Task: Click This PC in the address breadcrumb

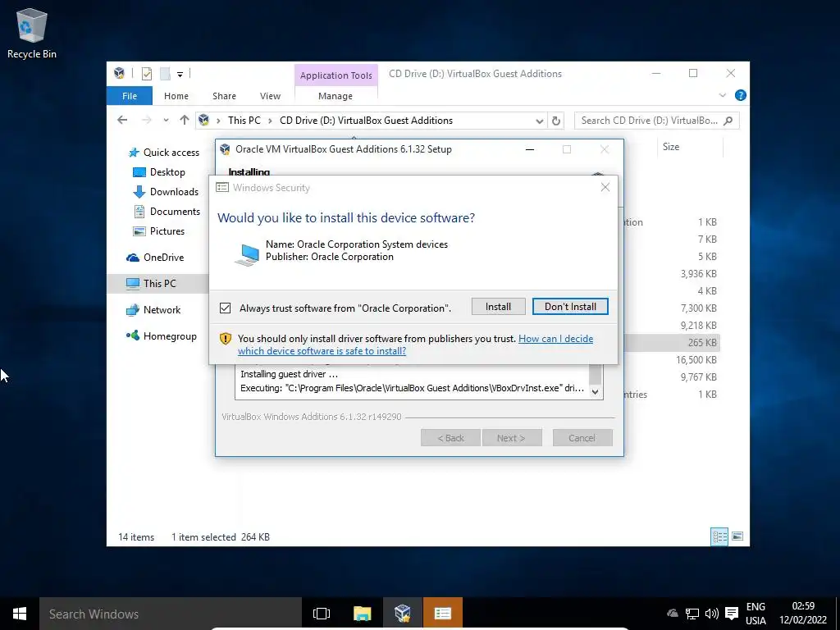Action: point(244,121)
